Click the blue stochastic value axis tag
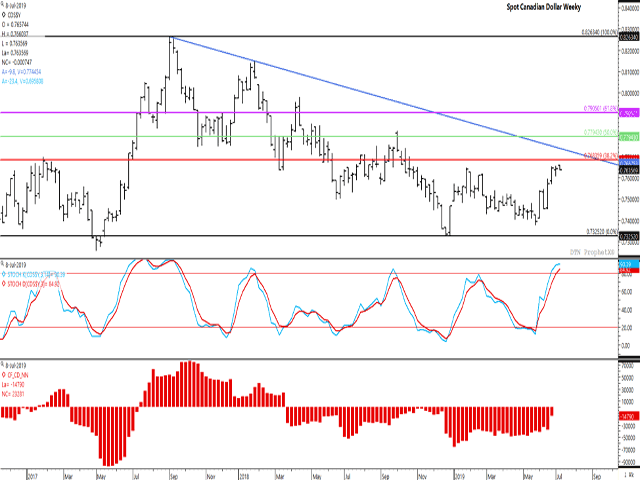The image size is (640, 480). tap(629, 264)
